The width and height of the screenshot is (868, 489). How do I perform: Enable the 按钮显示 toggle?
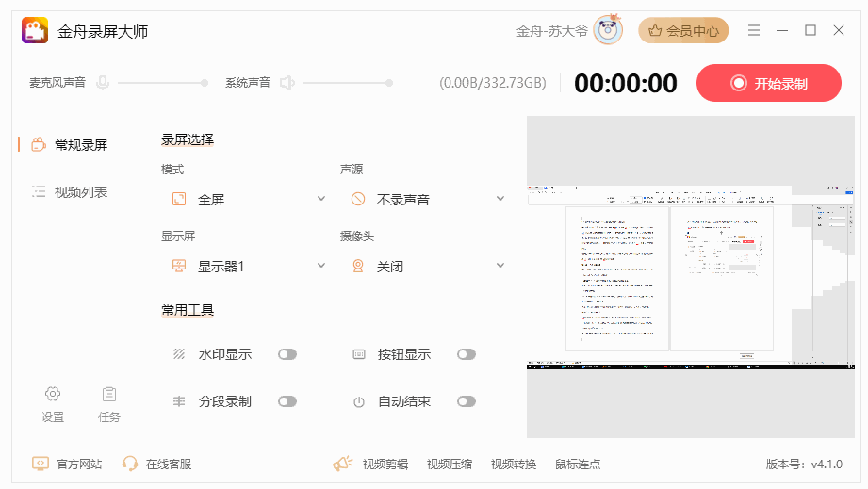coord(467,354)
